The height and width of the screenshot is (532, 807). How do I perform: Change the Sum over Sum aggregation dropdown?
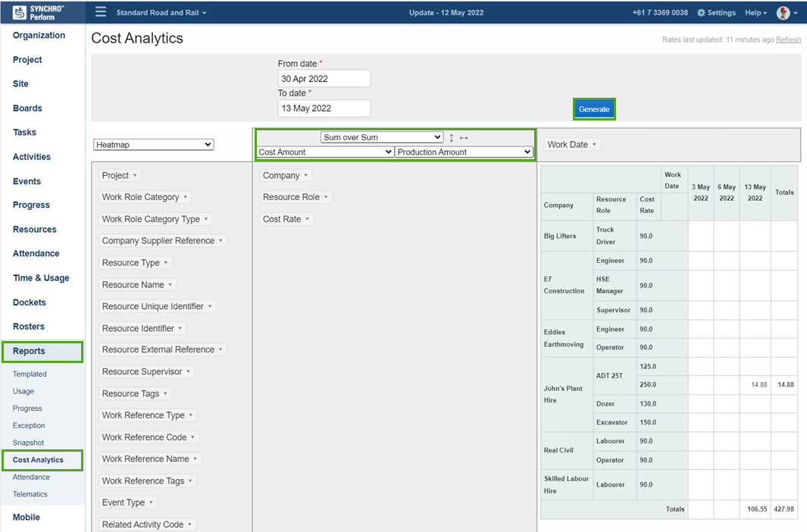[381, 136]
